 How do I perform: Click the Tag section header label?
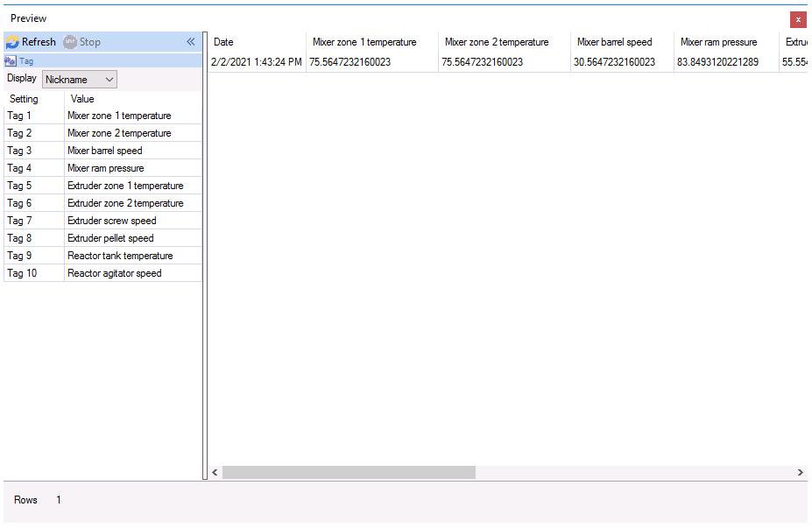(x=26, y=61)
